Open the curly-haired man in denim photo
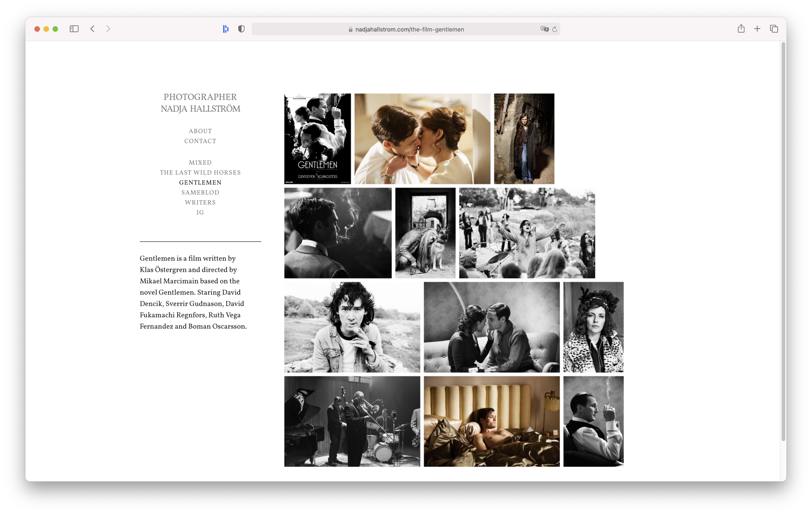The width and height of the screenshot is (812, 515). (352, 327)
